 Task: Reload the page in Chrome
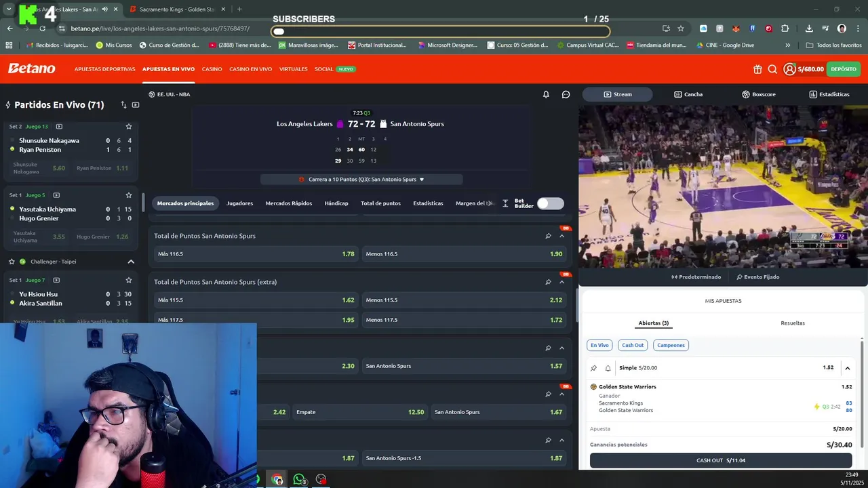tap(42, 28)
